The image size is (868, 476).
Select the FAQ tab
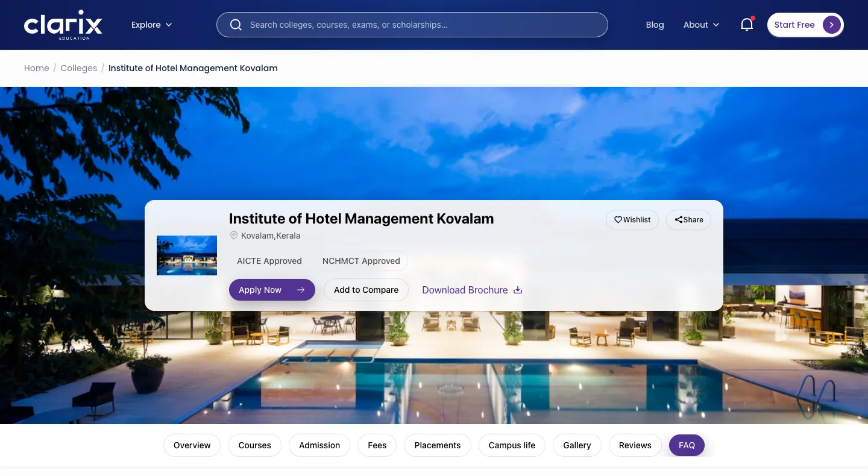687,445
